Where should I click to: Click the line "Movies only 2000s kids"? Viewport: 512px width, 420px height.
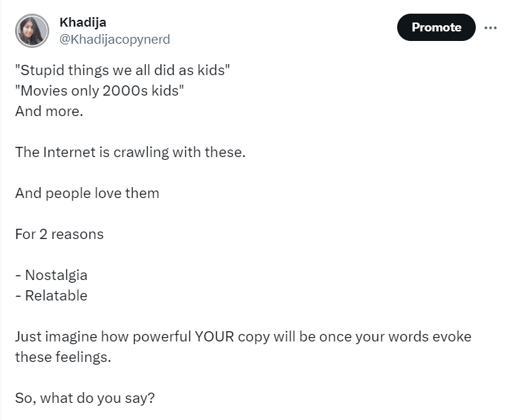[x=100, y=90]
